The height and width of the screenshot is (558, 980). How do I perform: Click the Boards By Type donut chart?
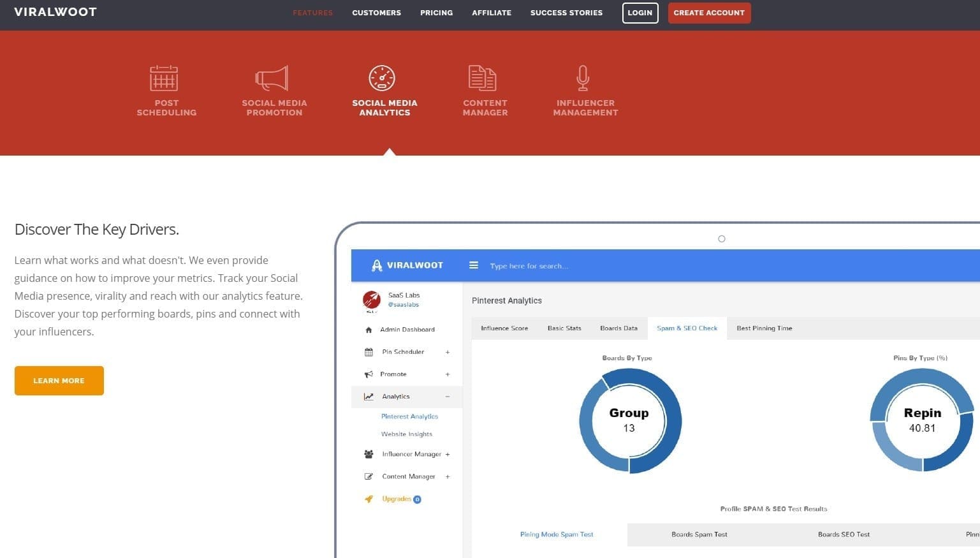tap(630, 421)
